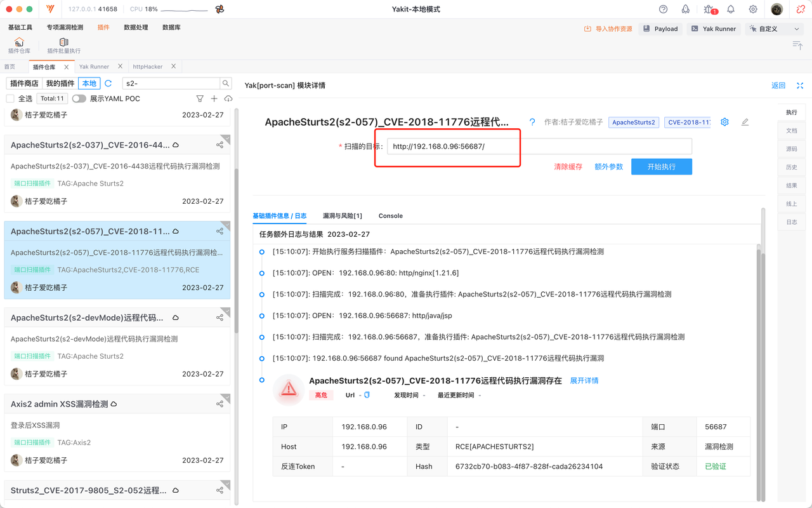Click the magnifier search icon

[226, 83]
